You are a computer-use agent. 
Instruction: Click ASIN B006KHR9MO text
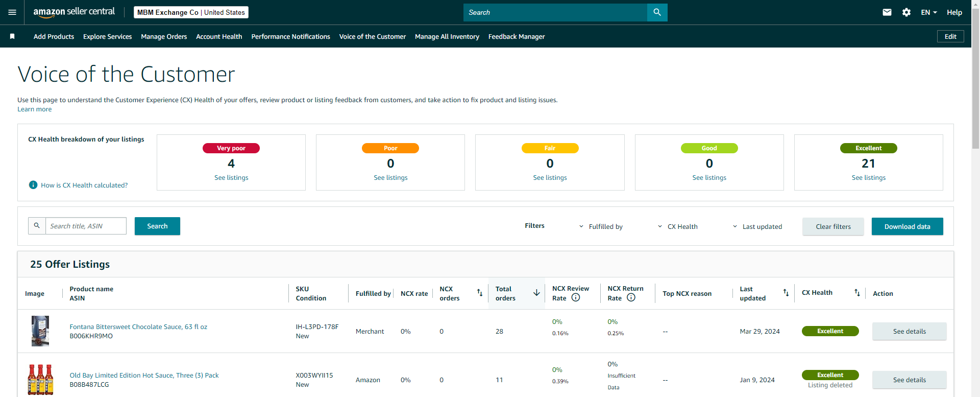tap(91, 336)
